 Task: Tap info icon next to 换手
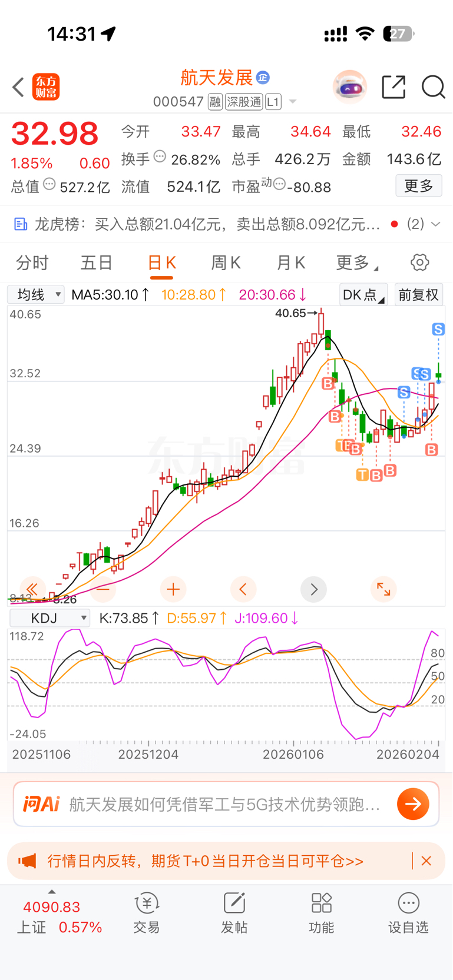(x=160, y=157)
